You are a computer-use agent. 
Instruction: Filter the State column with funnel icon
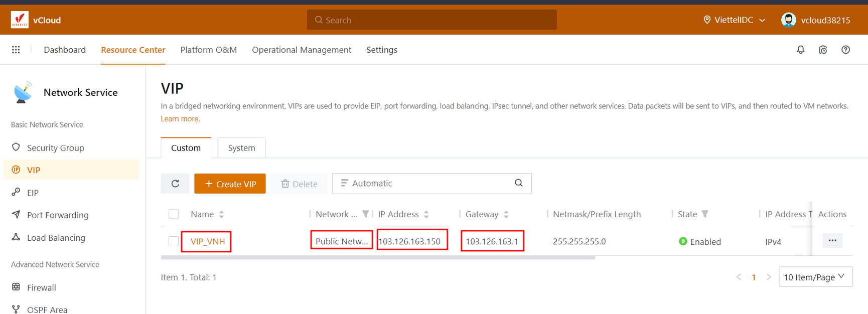(x=705, y=214)
